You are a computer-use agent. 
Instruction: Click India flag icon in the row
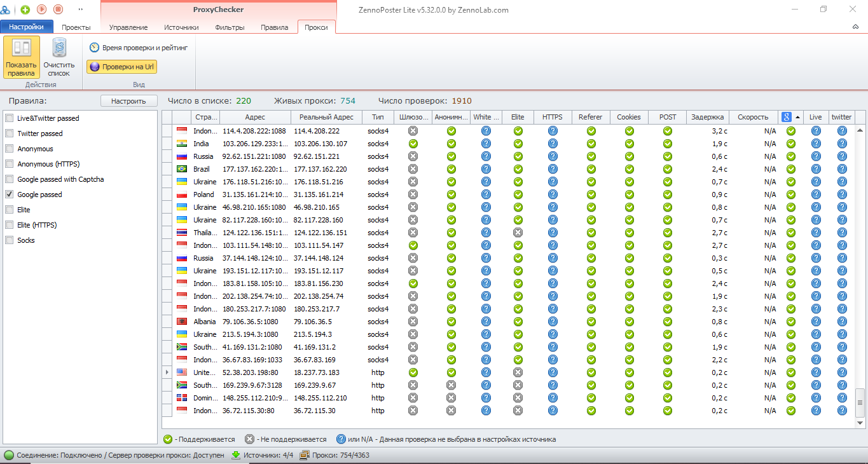(182, 144)
